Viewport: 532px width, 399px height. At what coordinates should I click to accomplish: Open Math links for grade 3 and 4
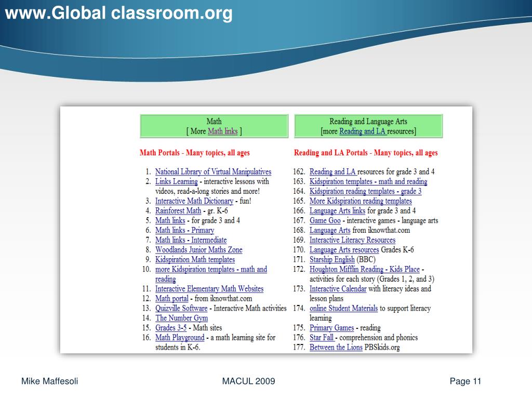(x=170, y=220)
